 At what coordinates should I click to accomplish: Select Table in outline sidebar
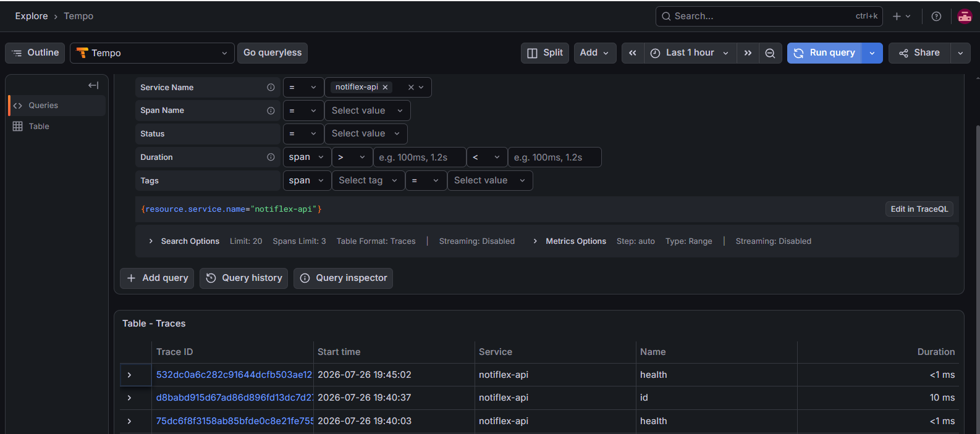click(x=57, y=127)
